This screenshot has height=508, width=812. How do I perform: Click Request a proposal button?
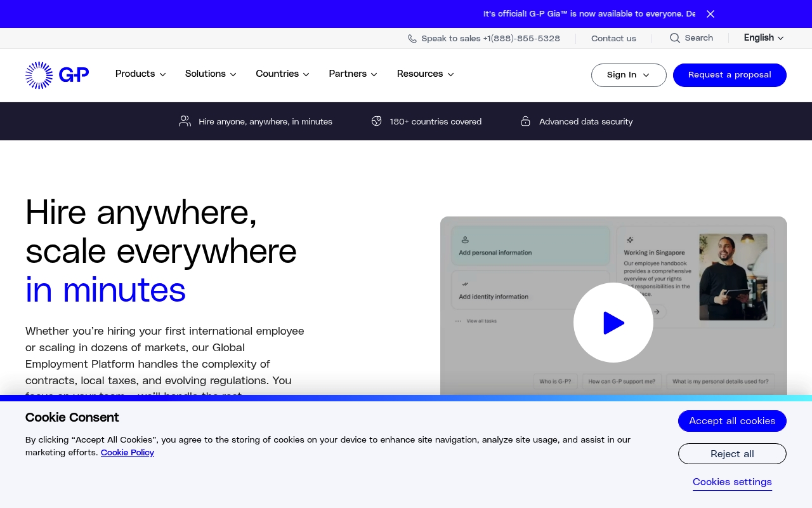pyautogui.click(x=730, y=75)
